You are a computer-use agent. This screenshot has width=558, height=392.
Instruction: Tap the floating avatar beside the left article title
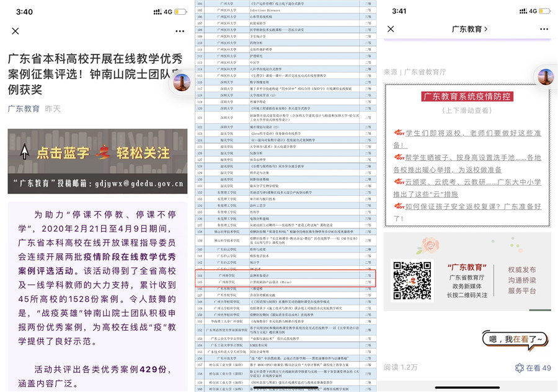181,82
